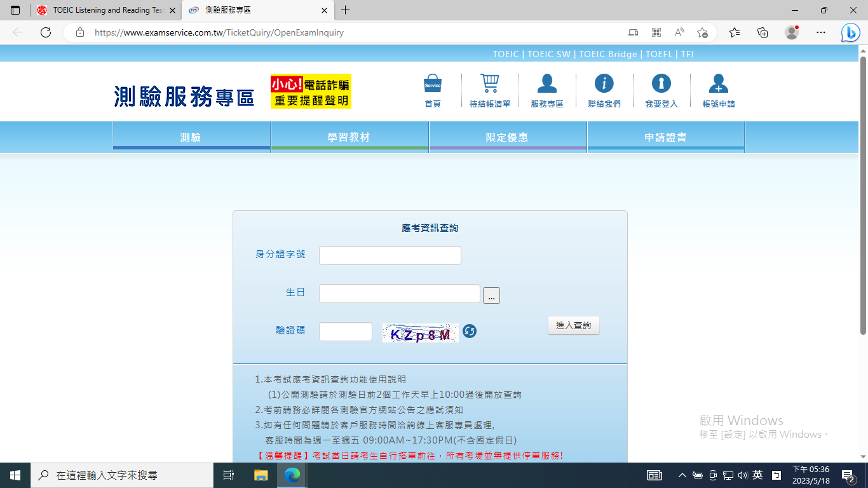868x488 pixels.
Task: Follow the first TOEIC header link
Action: (x=506, y=54)
